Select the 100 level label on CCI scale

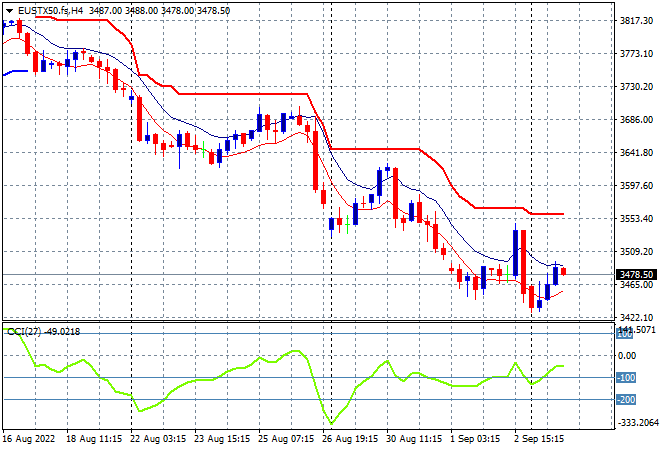coord(625,334)
